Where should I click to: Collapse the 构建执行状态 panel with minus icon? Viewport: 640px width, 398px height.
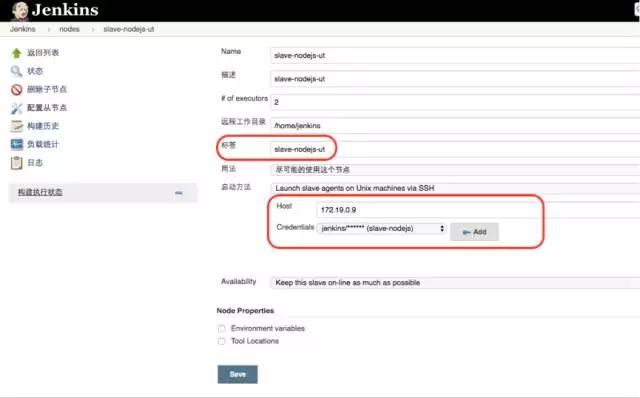tap(179, 193)
